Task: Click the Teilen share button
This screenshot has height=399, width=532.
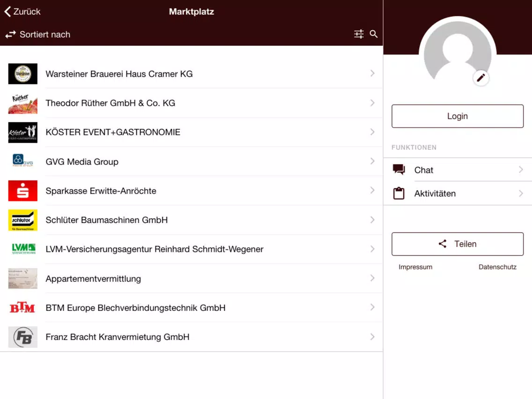Action: pyautogui.click(x=458, y=244)
